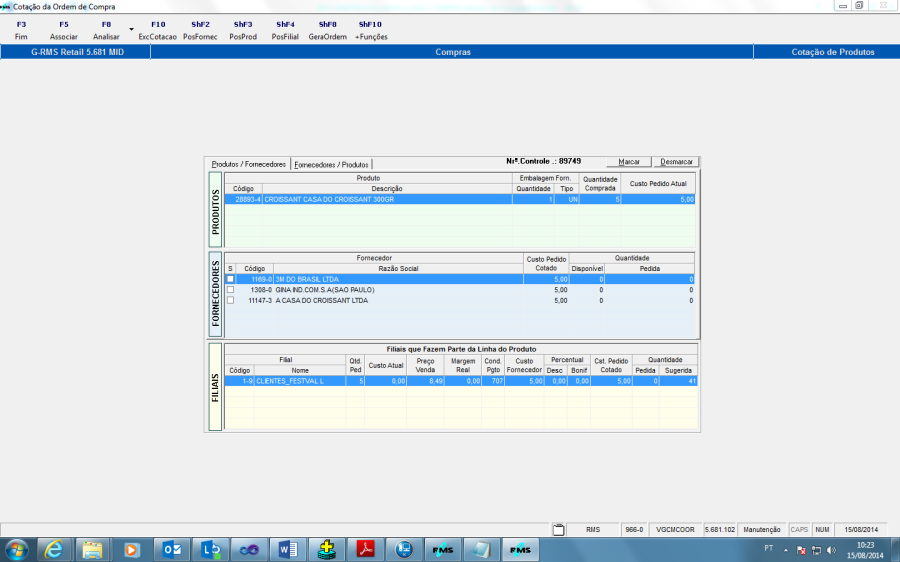Check the box for 3M DO BRASIL LTDA
The height and width of the screenshot is (562, 900).
point(230,279)
